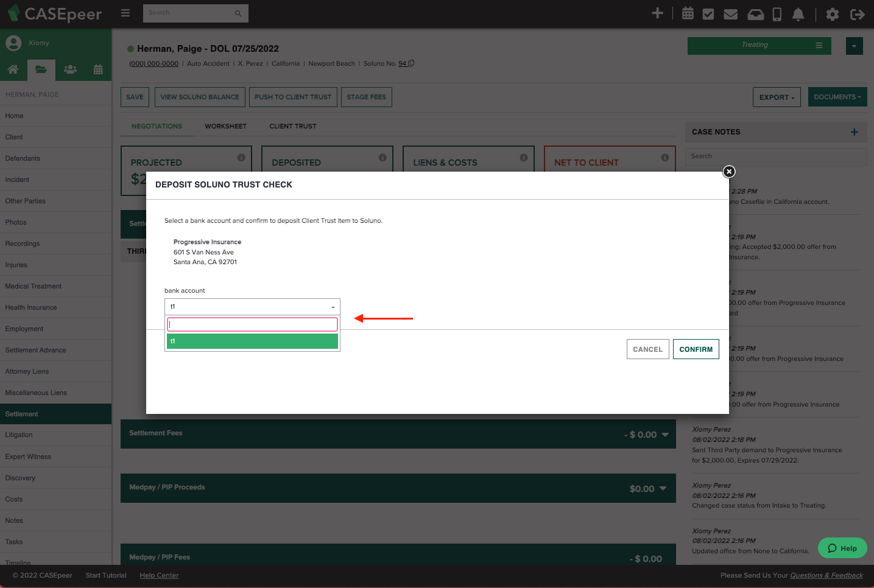The width and height of the screenshot is (874, 588).
Task: Click the cloud storage icon
Action: pyautogui.click(x=755, y=13)
